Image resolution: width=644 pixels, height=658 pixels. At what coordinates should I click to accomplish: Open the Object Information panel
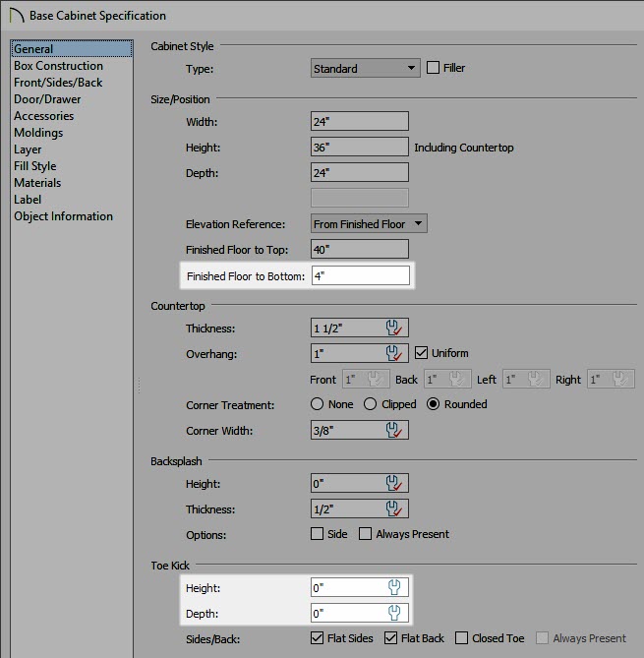point(63,216)
